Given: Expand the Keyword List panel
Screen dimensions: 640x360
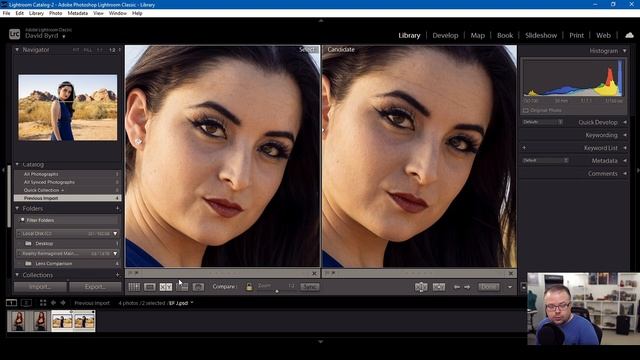Looking at the screenshot, I should pyautogui.click(x=625, y=148).
